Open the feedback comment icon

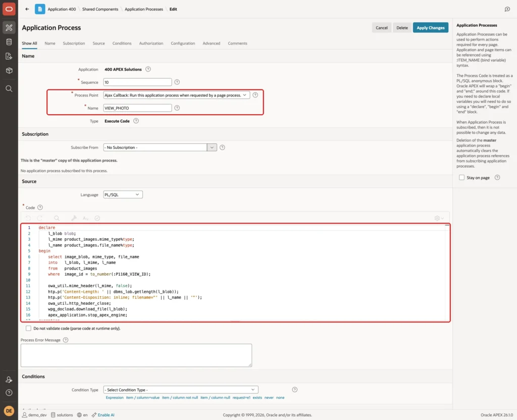507,9
